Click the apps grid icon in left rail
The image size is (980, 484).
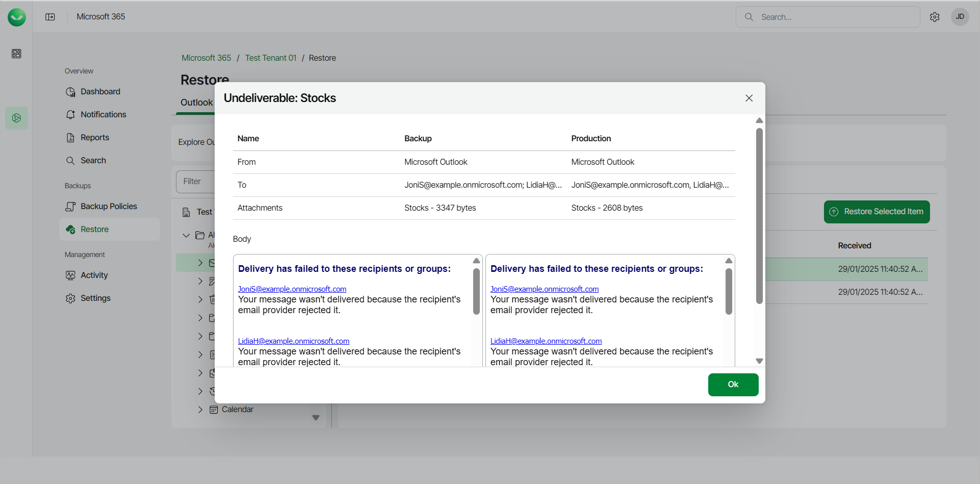pyautogui.click(x=16, y=54)
